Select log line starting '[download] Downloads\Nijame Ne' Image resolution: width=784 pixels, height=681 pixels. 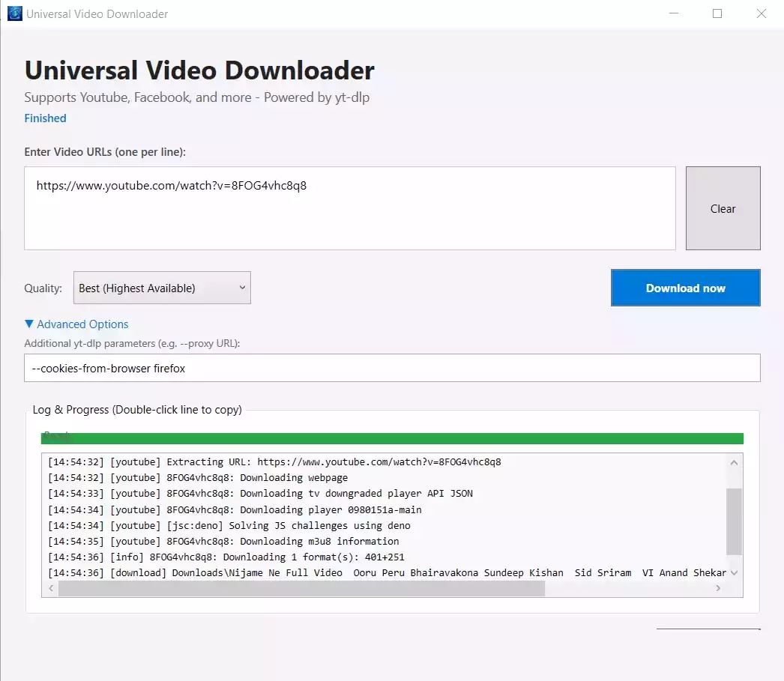(387, 573)
